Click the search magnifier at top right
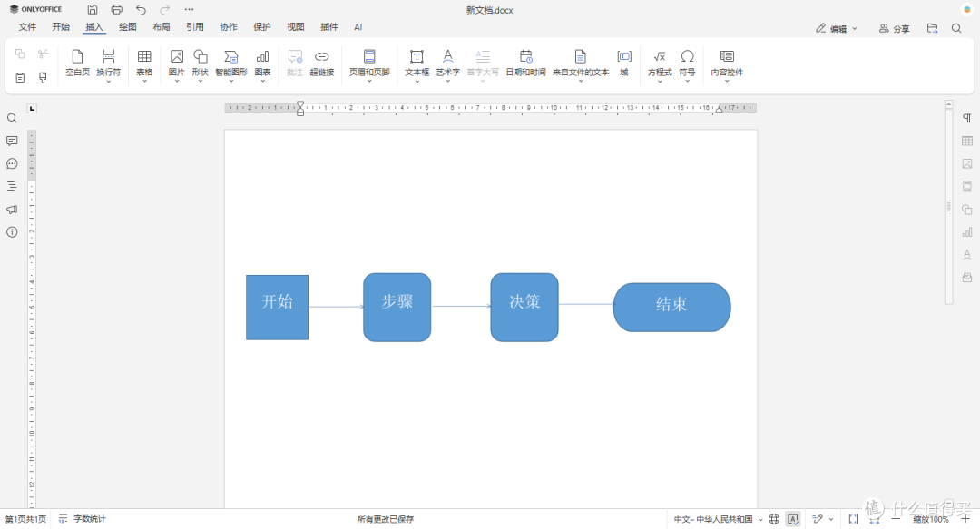This screenshot has width=980, height=529. [x=956, y=28]
